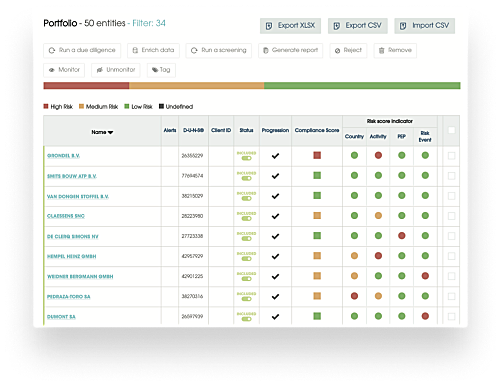The width and height of the screenshot is (501, 386).
Task: Click progression checkmark for Pedraza Toro SA
Action: [275, 297]
